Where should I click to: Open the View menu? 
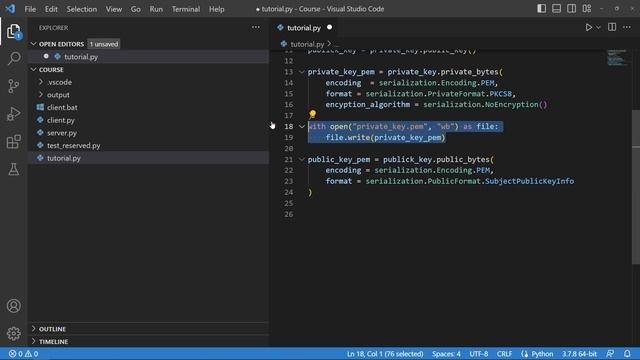pyautogui.click(x=114, y=9)
